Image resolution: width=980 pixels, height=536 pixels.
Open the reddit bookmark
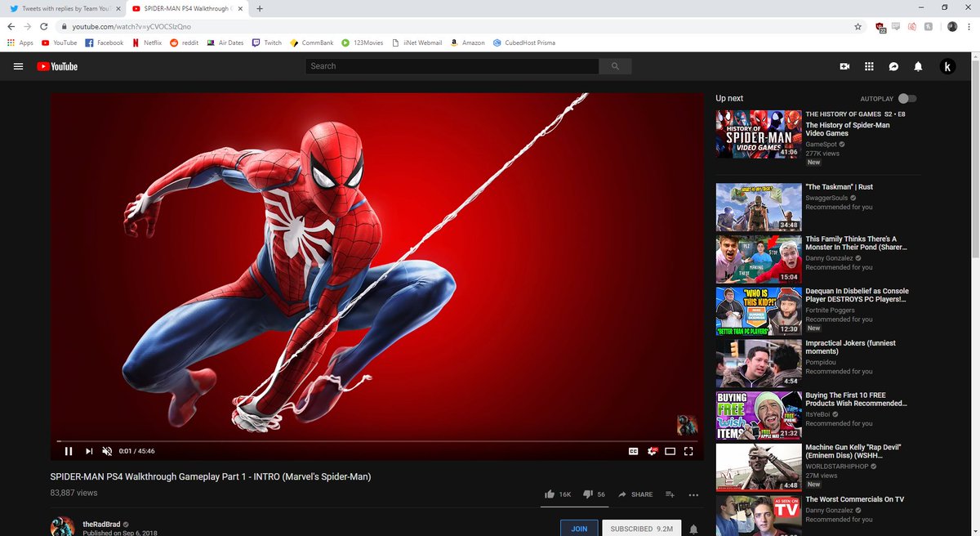tap(185, 42)
